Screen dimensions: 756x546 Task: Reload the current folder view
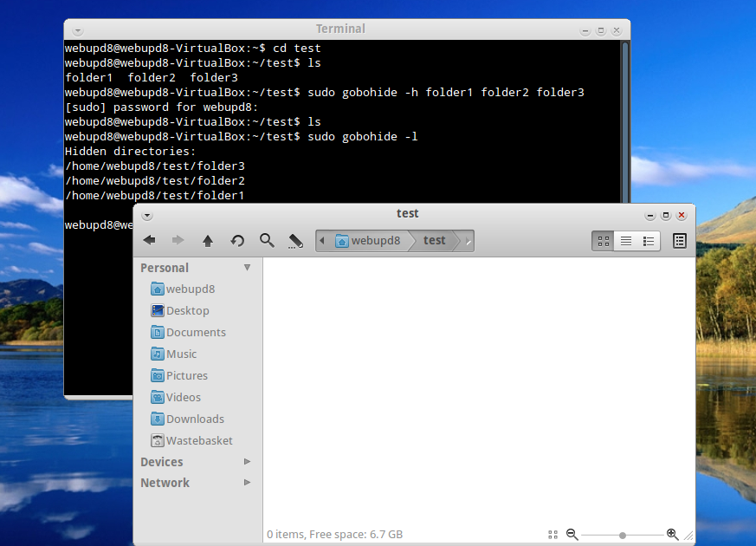click(237, 240)
